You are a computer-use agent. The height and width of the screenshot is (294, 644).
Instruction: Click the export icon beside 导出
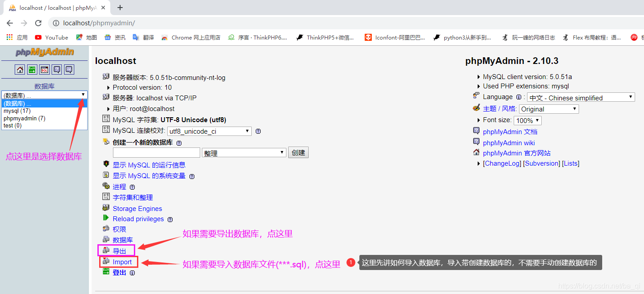pos(106,251)
